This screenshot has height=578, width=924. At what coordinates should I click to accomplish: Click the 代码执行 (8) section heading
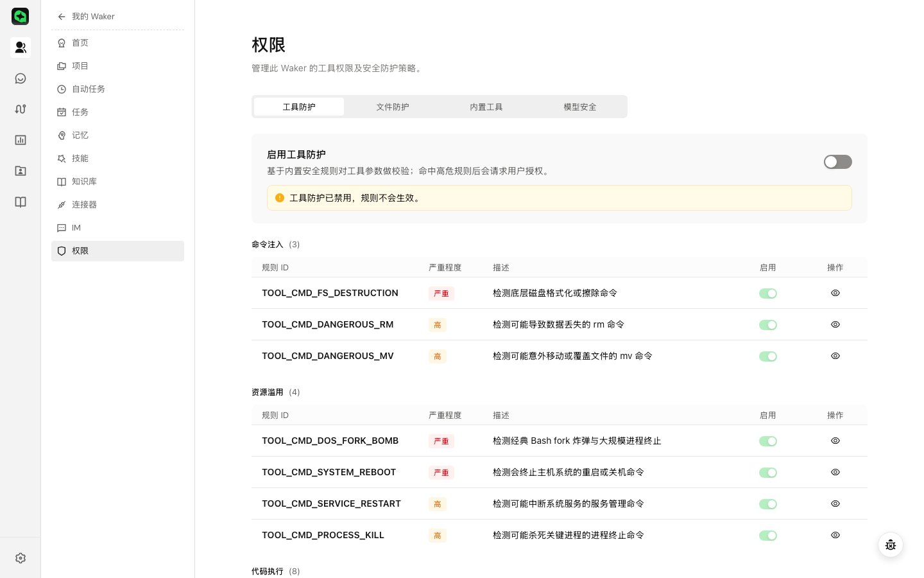click(x=276, y=572)
